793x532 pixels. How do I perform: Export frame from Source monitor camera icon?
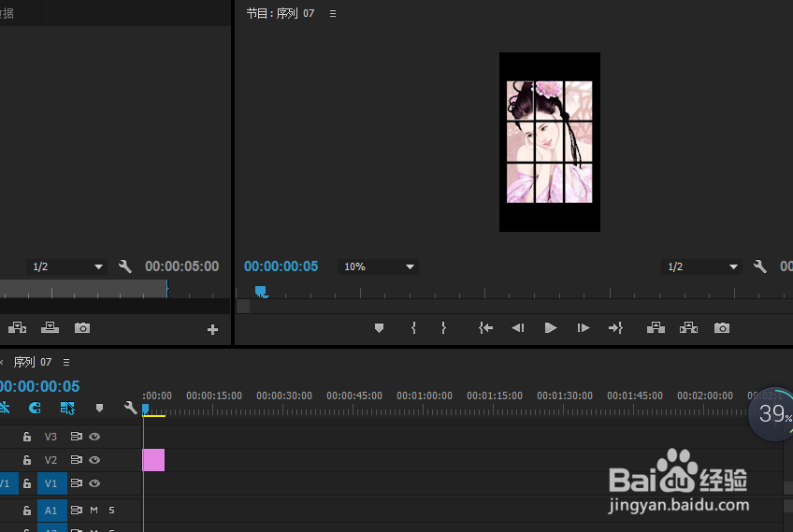click(x=82, y=328)
